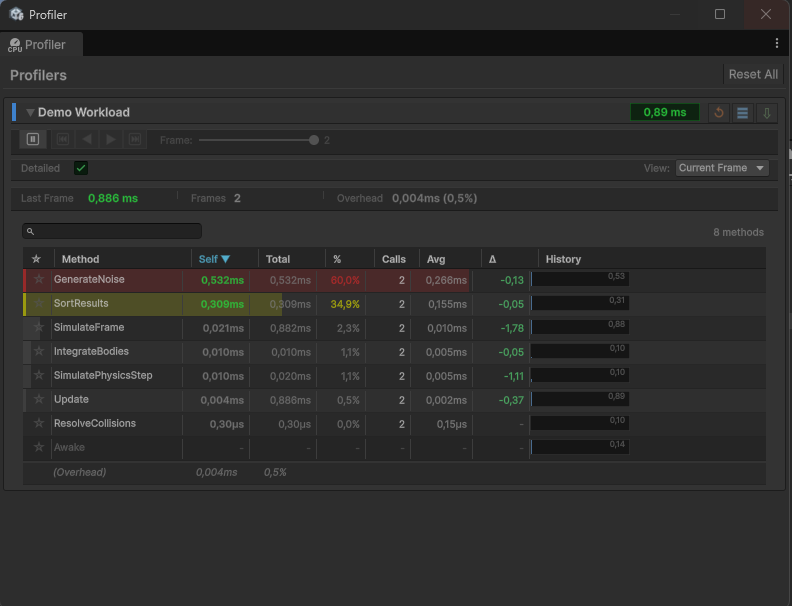792x606 pixels.
Task: Click the Update history graph
Action: click(580, 399)
